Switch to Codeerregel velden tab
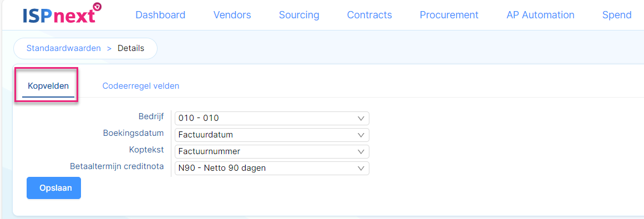This screenshot has width=644, height=219. pos(141,86)
